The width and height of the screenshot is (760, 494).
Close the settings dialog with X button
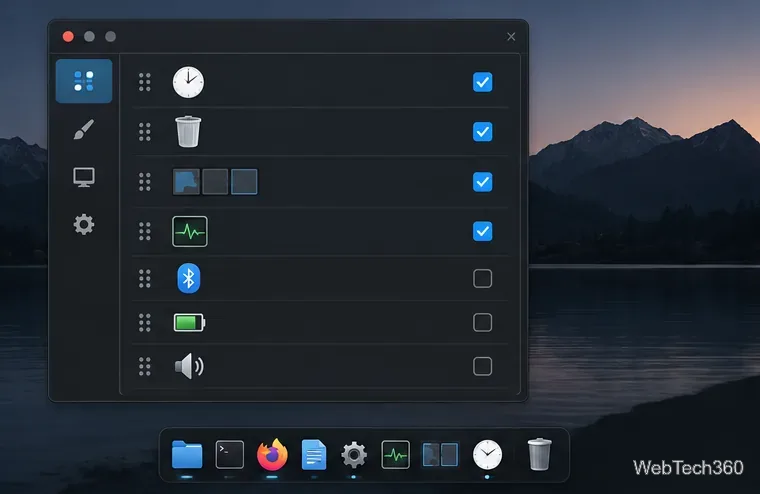511,36
